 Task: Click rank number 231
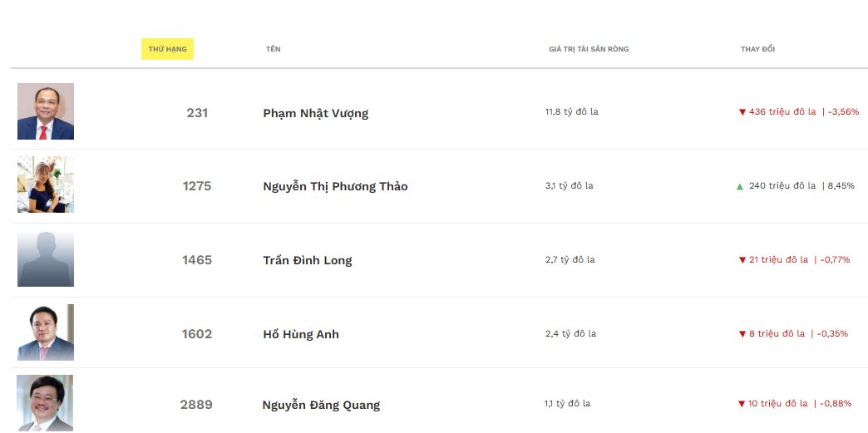tap(197, 113)
